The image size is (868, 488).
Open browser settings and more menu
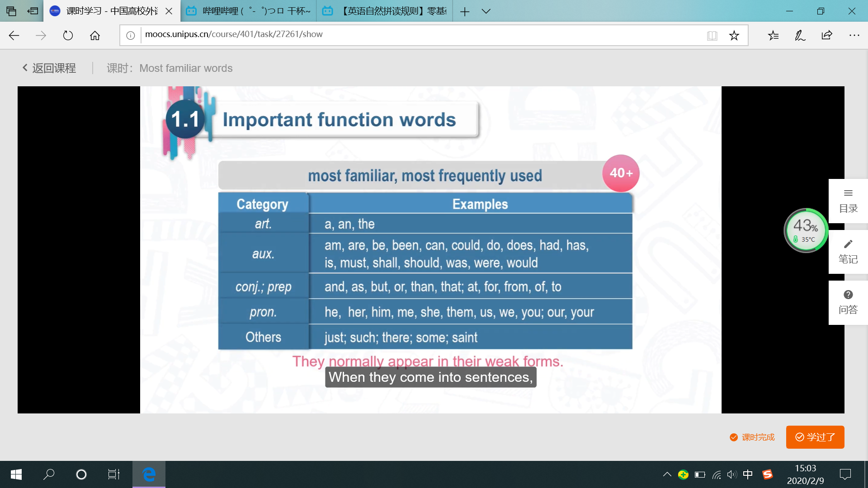(854, 35)
